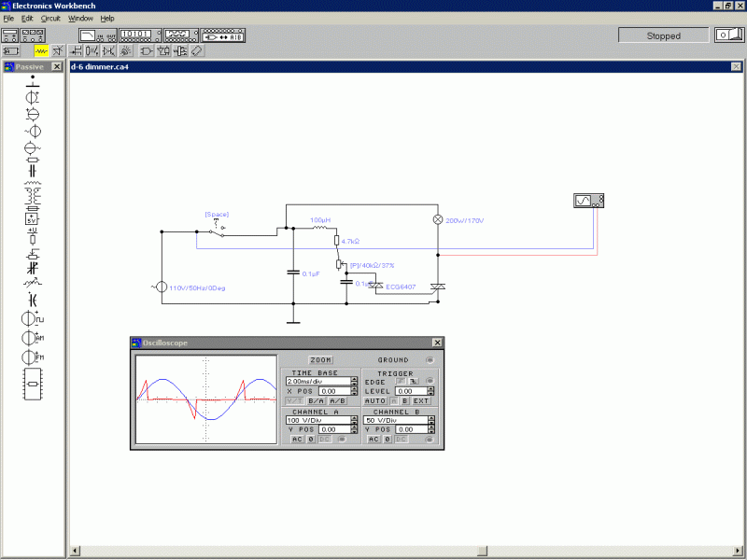Open the logic converter instrument
The width and height of the screenshot is (747, 560).
(x=223, y=35)
